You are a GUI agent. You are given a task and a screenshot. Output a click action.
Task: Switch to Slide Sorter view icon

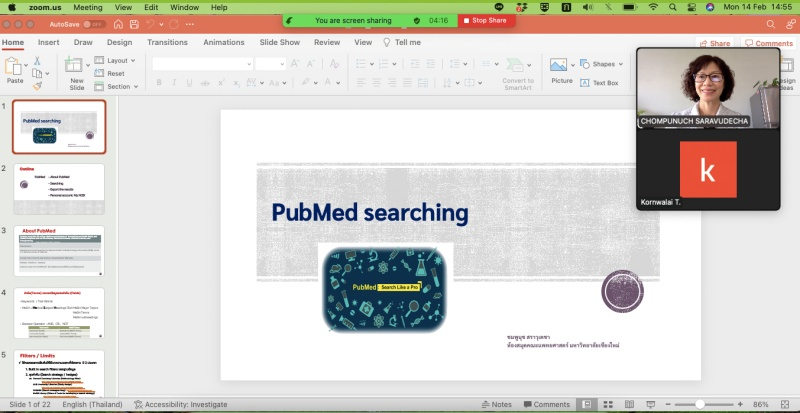coord(609,404)
